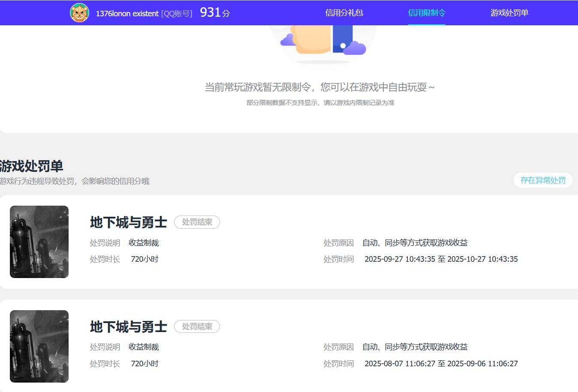Image resolution: width=578 pixels, height=392 pixels.
Task: Click the first 处罚结束 status badge
Action: pos(197,222)
